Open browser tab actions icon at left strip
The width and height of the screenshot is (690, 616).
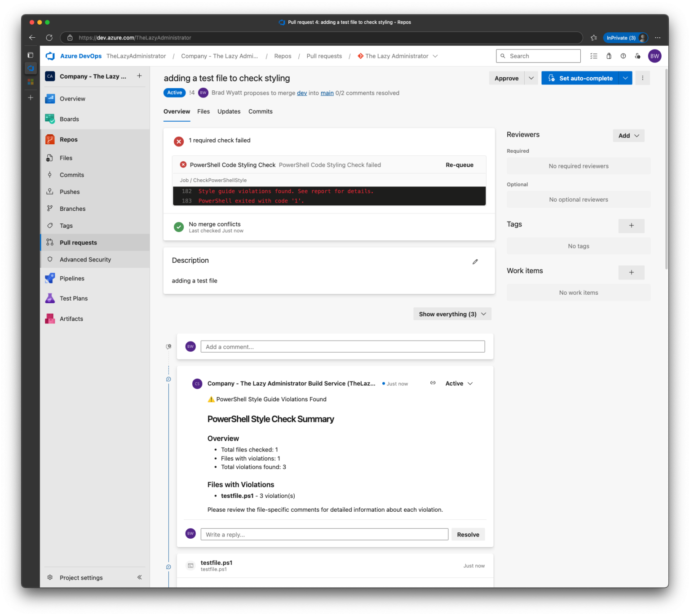point(31,55)
